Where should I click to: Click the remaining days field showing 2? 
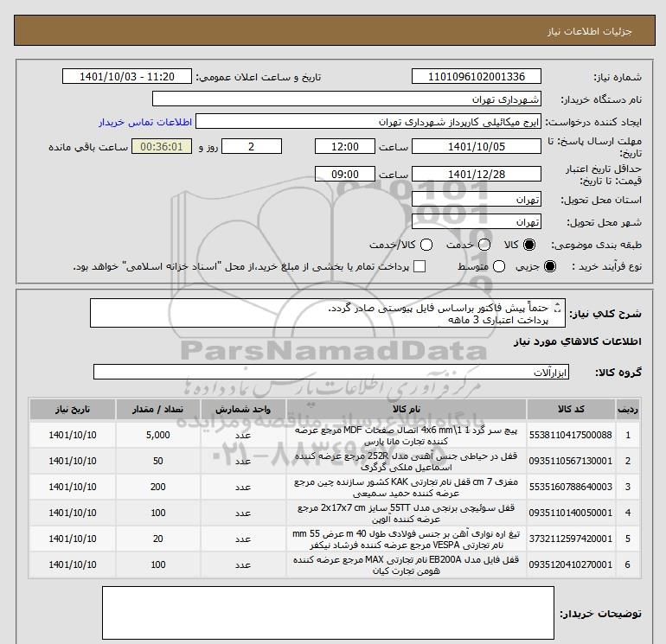click(x=252, y=146)
